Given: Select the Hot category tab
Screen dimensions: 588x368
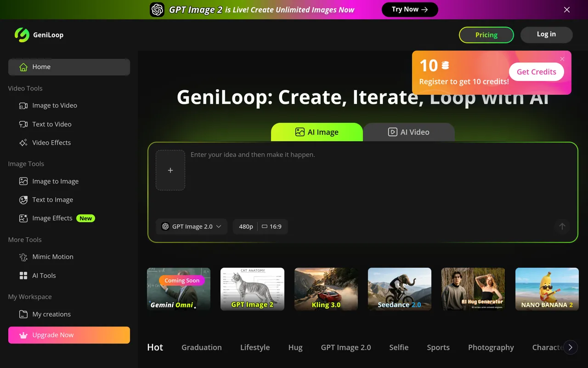Looking at the screenshot, I should click(x=155, y=347).
